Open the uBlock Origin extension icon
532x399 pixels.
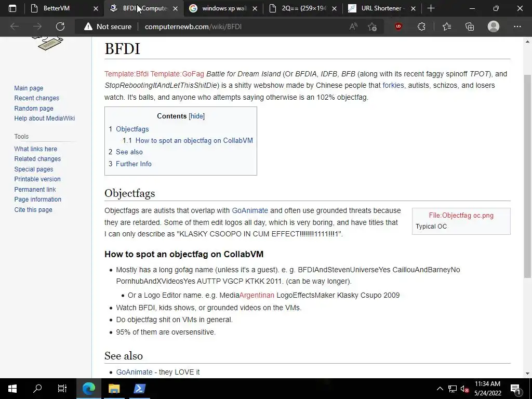[398, 26]
